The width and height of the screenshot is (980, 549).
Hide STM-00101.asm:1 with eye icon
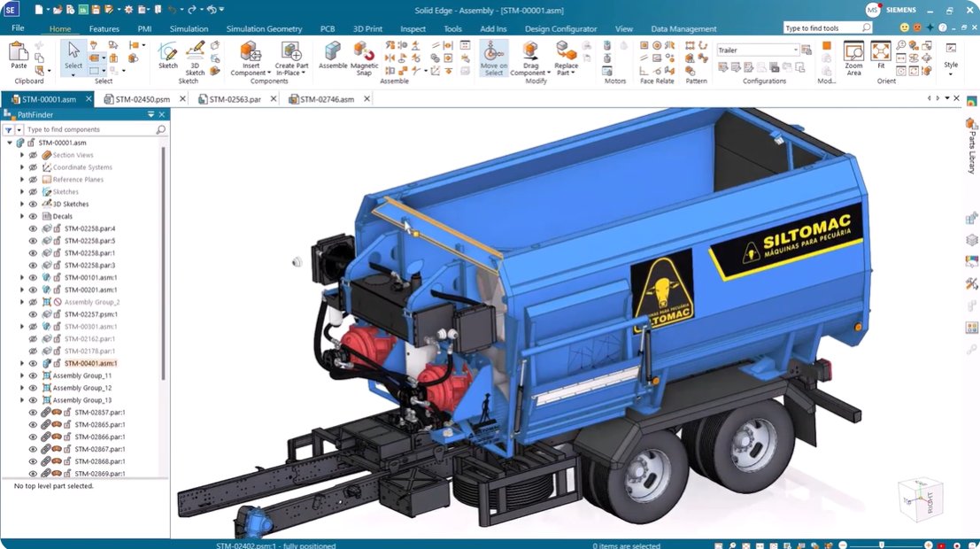click(x=33, y=278)
